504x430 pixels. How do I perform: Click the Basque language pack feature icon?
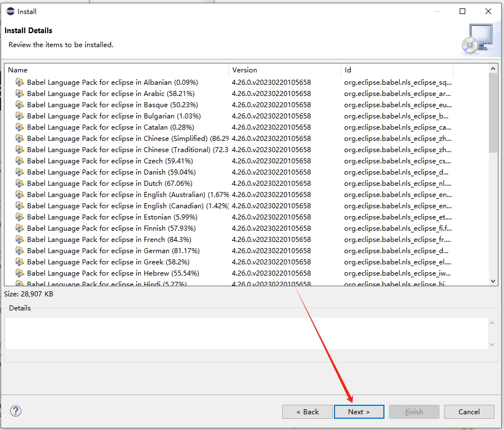click(20, 105)
